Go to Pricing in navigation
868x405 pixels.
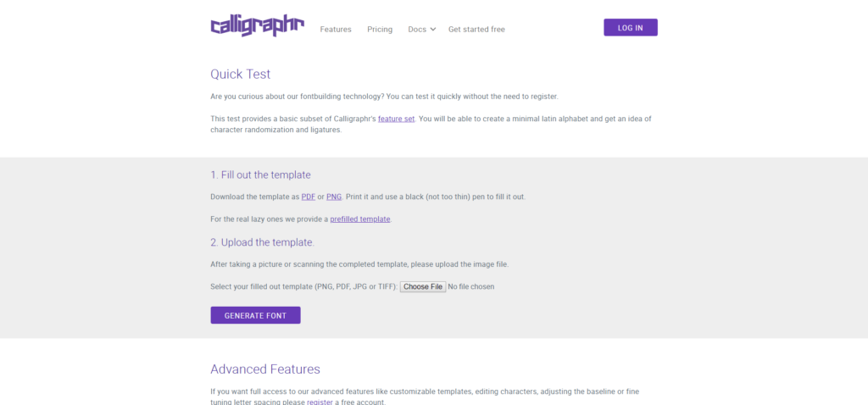click(x=380, y=30)
